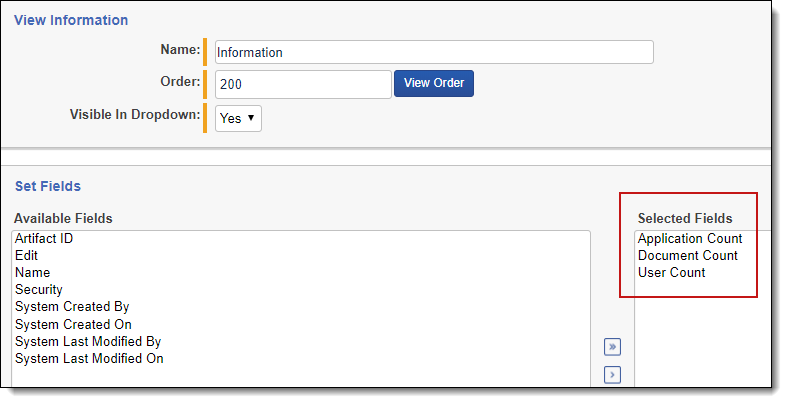The height and width of the screenshot is (403, 787).
Task: Select Name in Available Fields list
Action: (x=33, y=273)
